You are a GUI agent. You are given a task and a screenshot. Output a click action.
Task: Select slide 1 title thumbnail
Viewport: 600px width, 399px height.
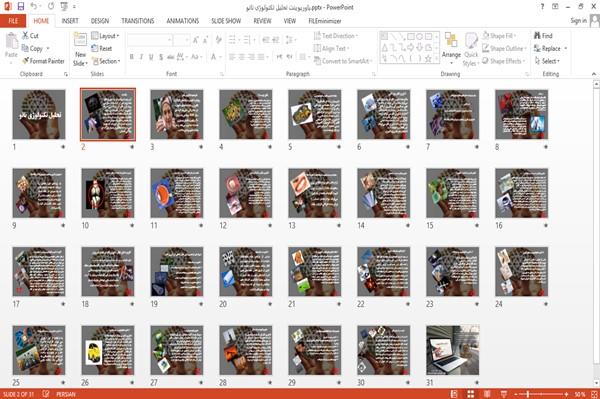click(x=39, y=114)
